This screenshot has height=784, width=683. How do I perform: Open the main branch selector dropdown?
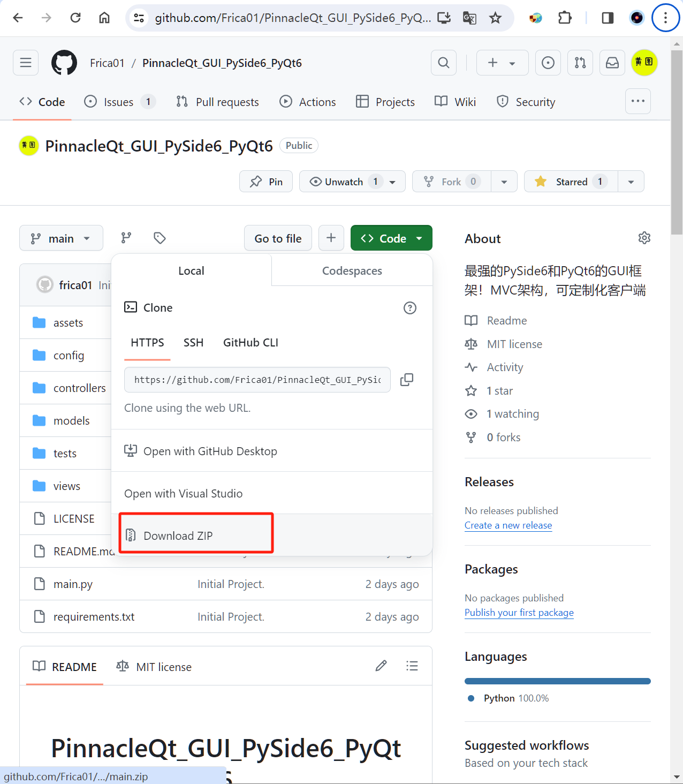tap(61, 238)
